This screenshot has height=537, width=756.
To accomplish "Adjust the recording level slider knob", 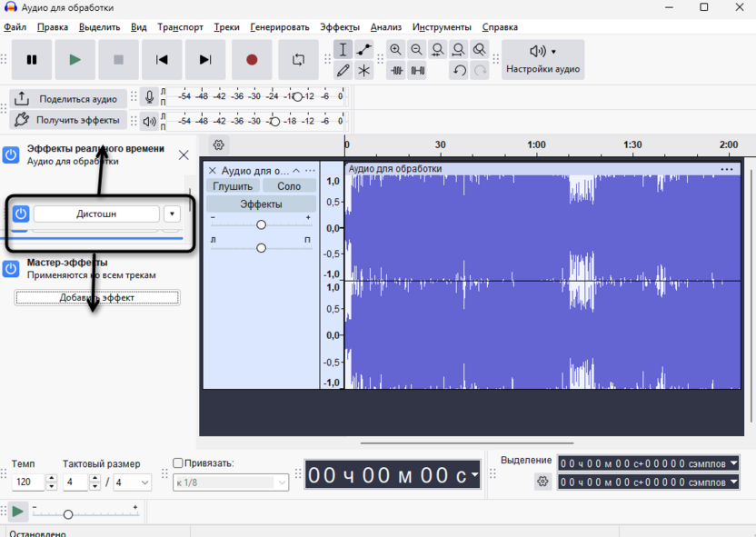I will (x=297, y=97).
